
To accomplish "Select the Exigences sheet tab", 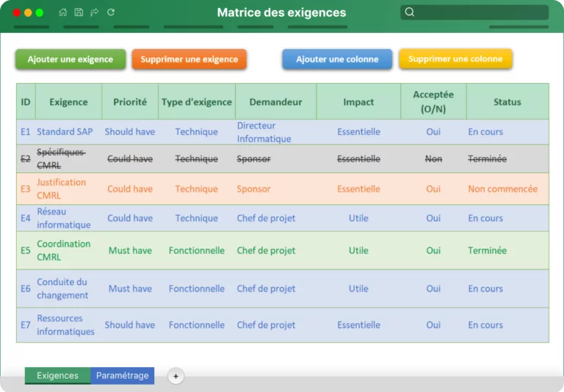I will tap(57, 375).
